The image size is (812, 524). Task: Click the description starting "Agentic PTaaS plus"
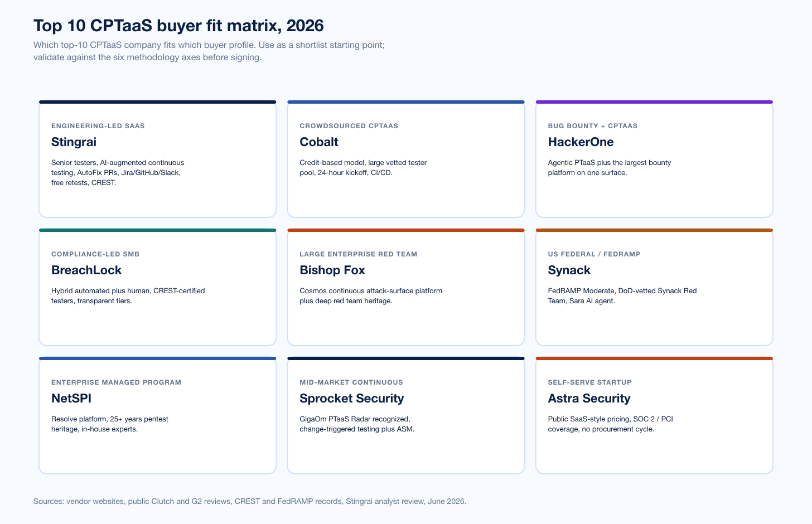[610, 168]
